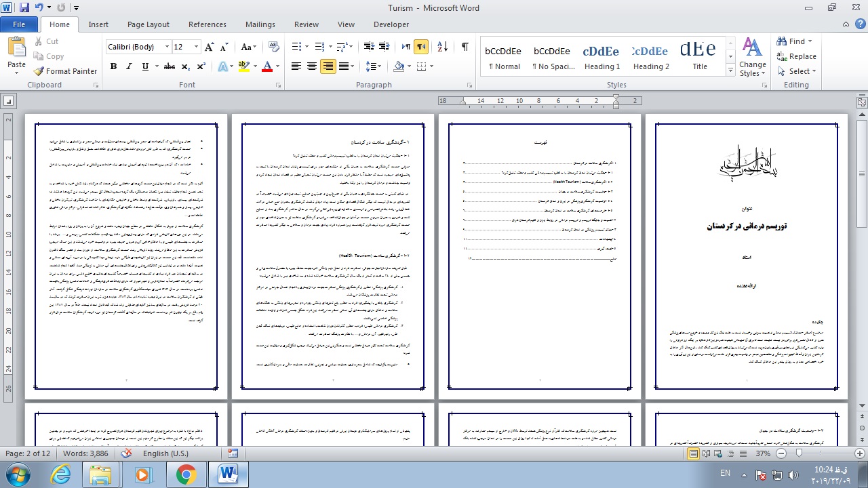This screenshot has width=868, height=488.
Task: Toggle Show/Hide paragraph marks
Action: coord(465,47)
